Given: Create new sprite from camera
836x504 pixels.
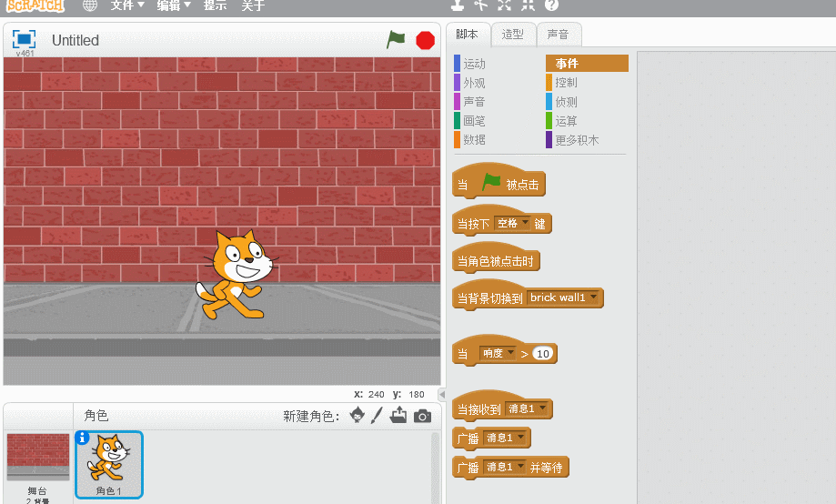Looking at the screenshot, I should click(422, 416).
